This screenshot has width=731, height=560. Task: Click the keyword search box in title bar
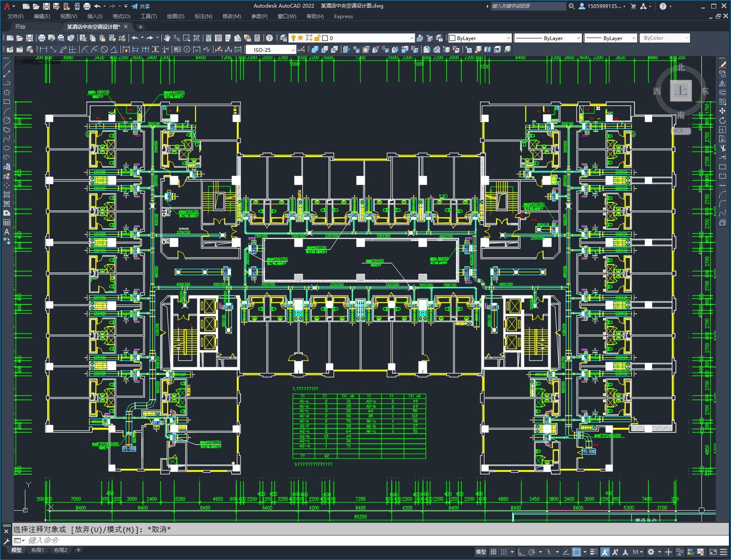point(528,6)
